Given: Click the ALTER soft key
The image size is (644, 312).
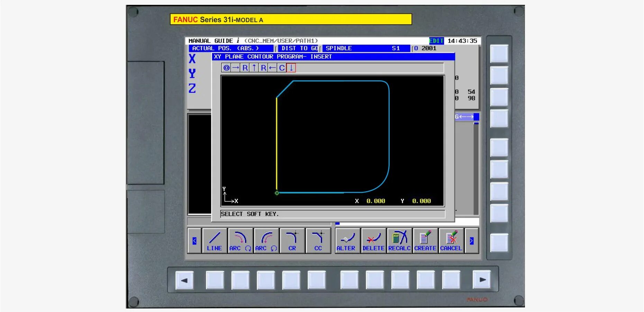Looking at the screenshot, I should [x=348, y=241].
